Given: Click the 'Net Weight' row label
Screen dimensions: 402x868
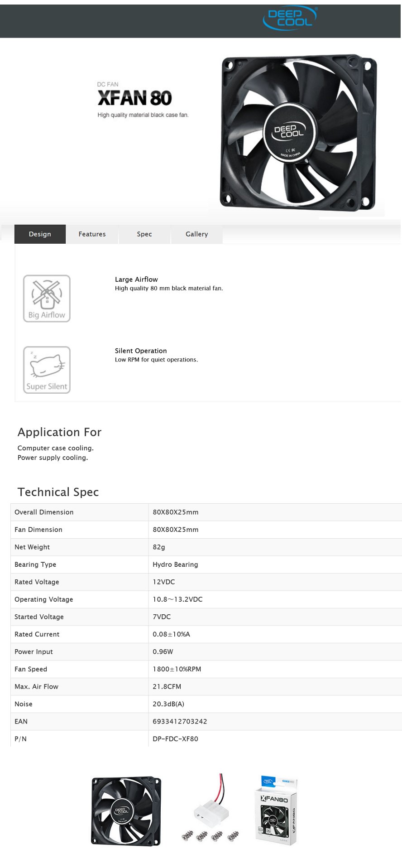Looking at the screenshot, I should [32, 547].
